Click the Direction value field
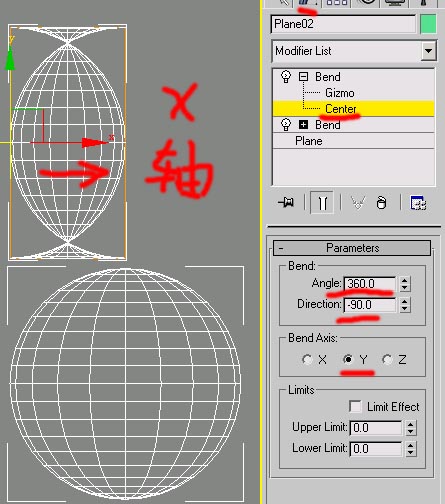Screen dimensions: 445x504 [x=369, y=305]
